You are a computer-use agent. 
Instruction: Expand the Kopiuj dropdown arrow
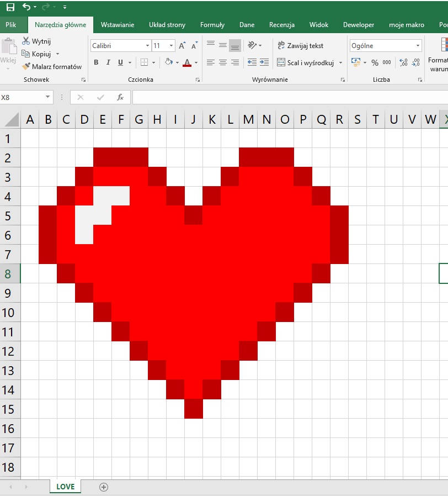(x=57, y=54)
